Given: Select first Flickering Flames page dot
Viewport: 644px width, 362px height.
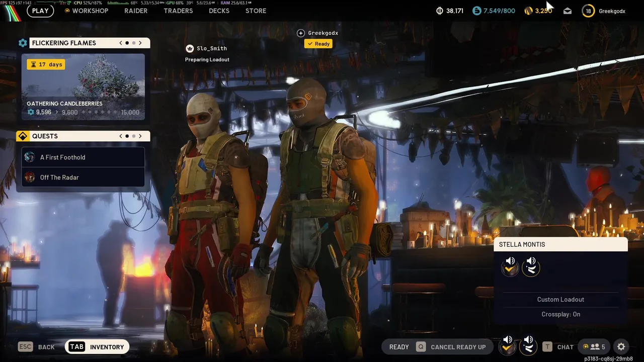Looking at the screenshot, I should 127,43.
